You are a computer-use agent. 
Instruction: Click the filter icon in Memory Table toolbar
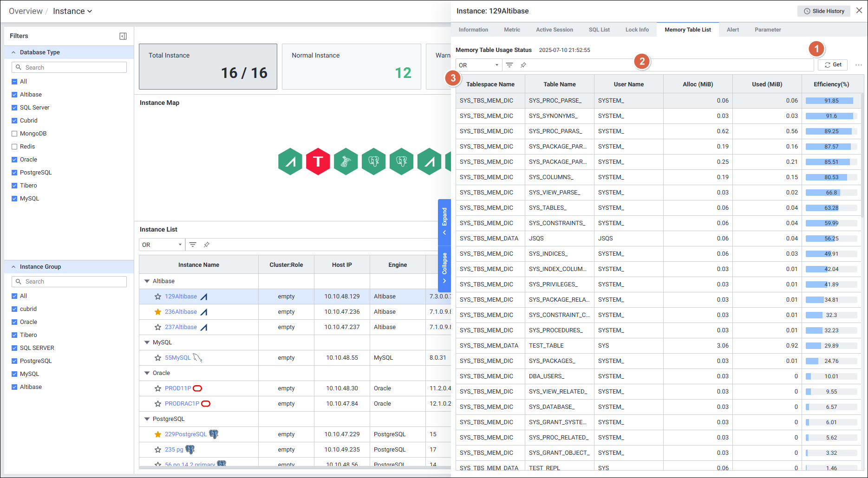[x=509, y=65]
